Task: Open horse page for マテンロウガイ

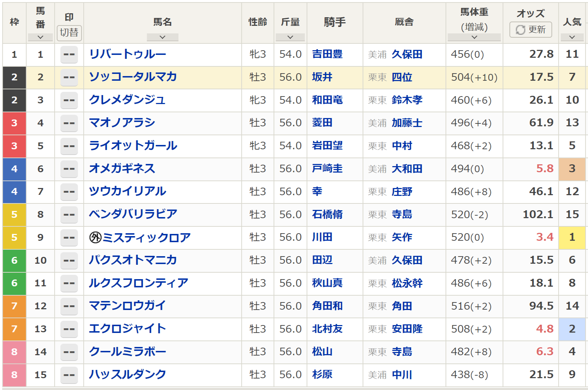Action: coord(127,306)
